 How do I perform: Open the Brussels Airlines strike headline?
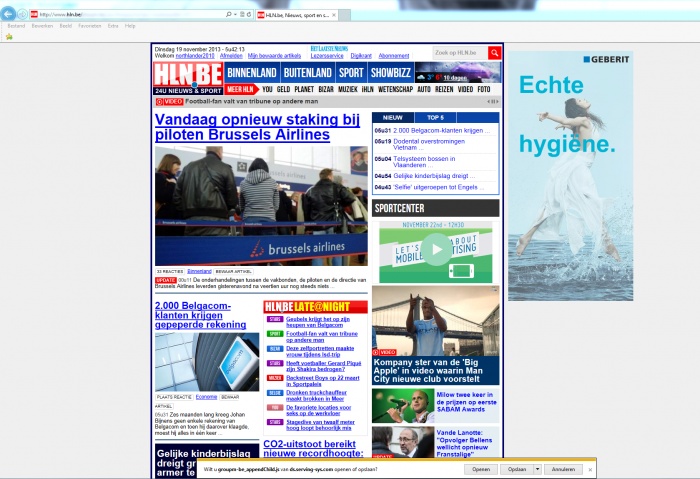[257, 127]
